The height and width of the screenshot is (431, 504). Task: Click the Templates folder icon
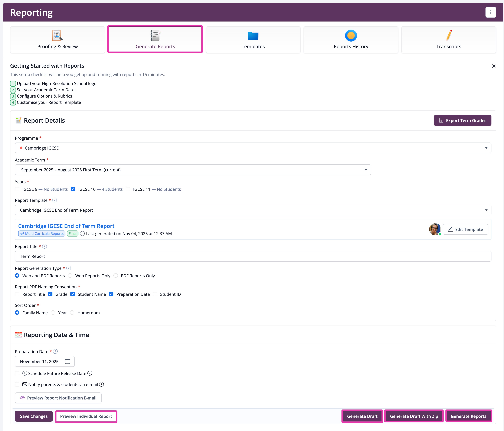coord(253,36)
